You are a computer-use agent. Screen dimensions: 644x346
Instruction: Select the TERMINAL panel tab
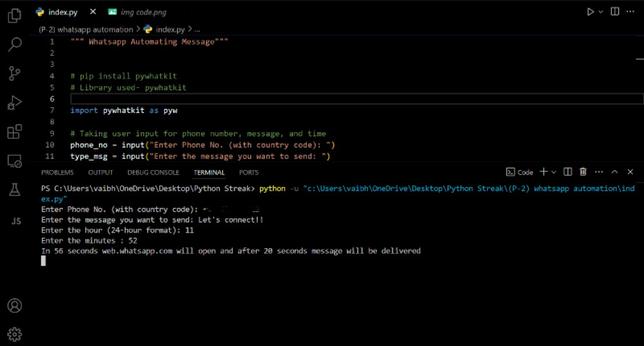209,173
